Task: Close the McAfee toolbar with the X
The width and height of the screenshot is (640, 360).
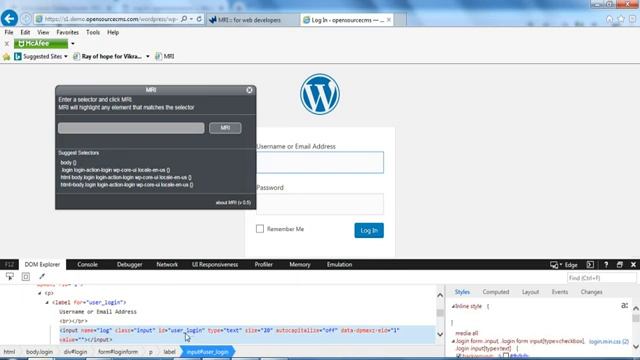Action: 7,44
